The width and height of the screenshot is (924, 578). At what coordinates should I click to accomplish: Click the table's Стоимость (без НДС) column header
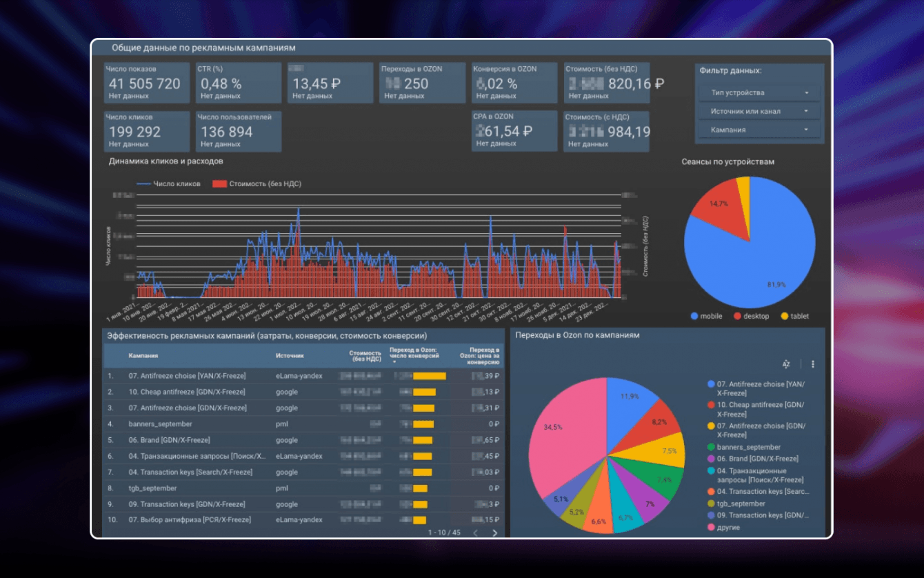point(365,356)
